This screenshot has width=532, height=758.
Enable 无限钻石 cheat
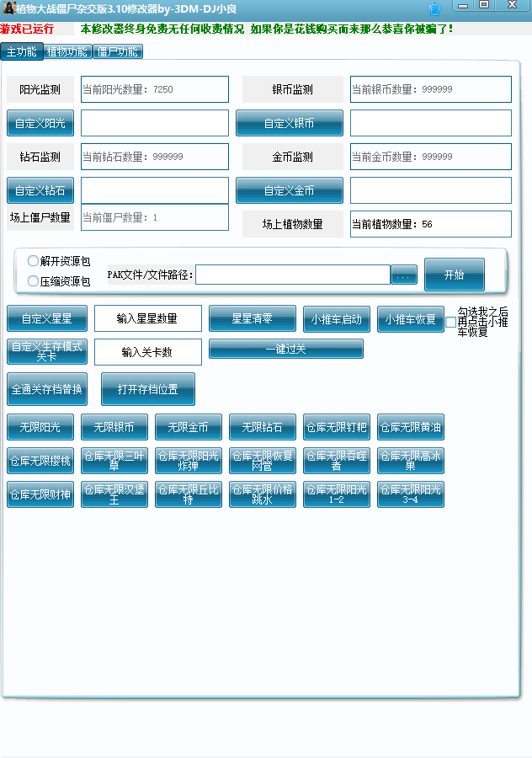pos(263,427)
